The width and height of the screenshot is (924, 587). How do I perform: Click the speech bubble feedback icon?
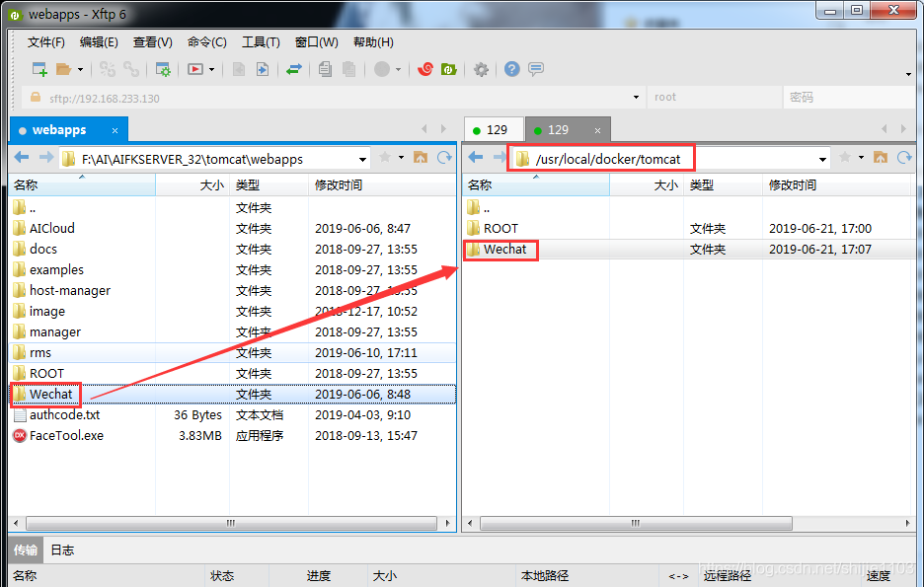click(x=536, y=69)
